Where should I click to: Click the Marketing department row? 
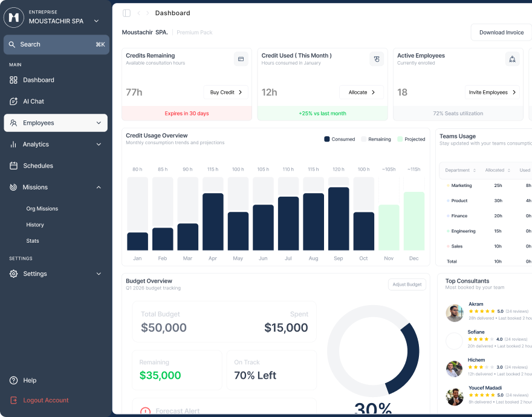[488, 185]
